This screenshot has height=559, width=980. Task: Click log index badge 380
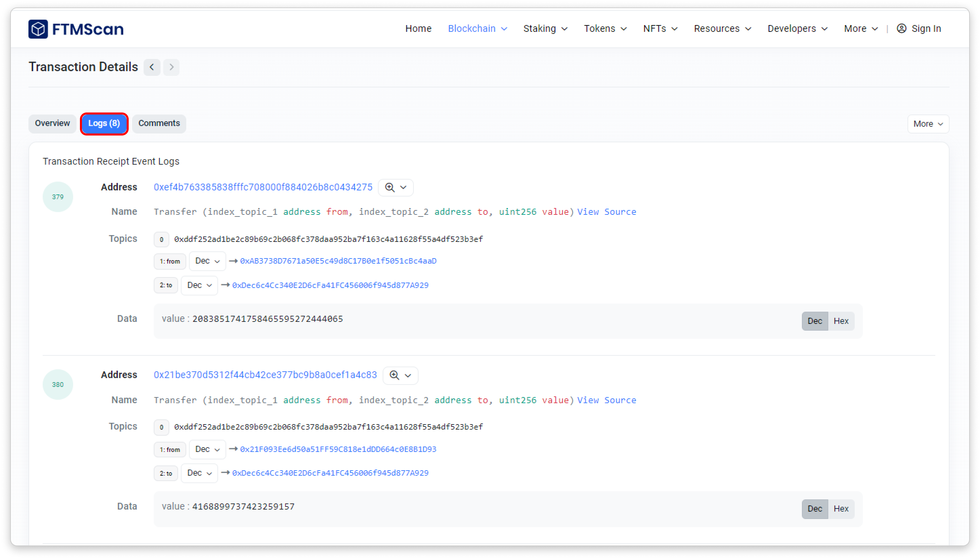coord(58,384)
